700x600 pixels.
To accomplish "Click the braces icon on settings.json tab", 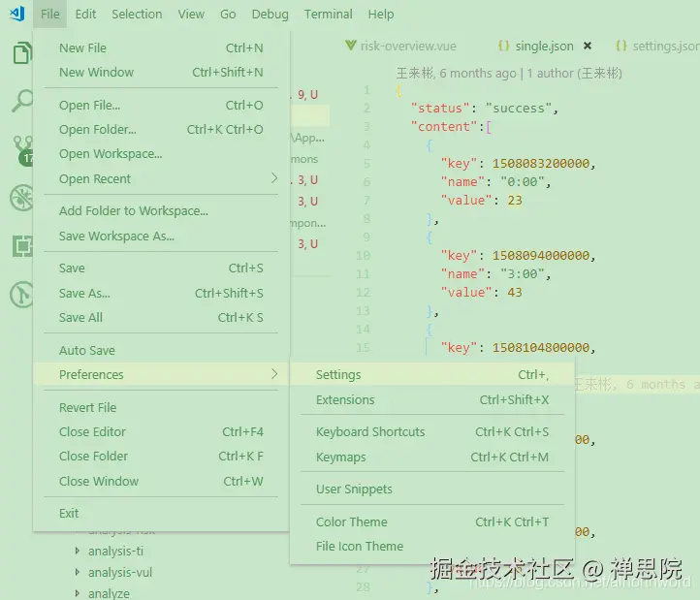I will click(620, 46).
